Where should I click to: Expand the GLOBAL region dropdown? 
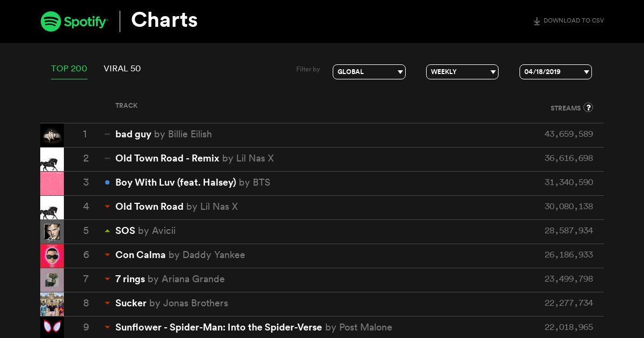pyautogui.click(x=369, y=72)
